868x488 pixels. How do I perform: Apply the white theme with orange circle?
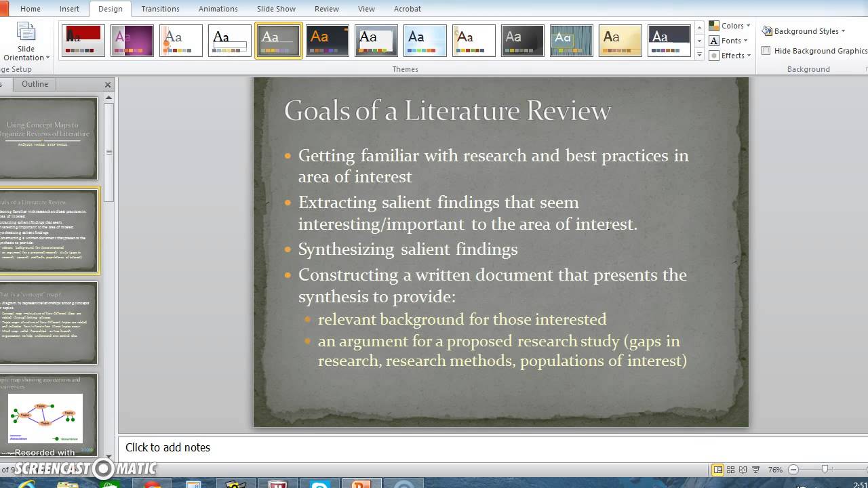coord(181,41)
